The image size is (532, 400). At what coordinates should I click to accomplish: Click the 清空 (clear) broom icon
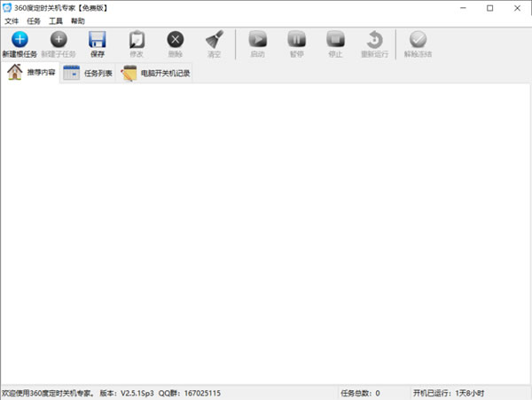[215, 39]
